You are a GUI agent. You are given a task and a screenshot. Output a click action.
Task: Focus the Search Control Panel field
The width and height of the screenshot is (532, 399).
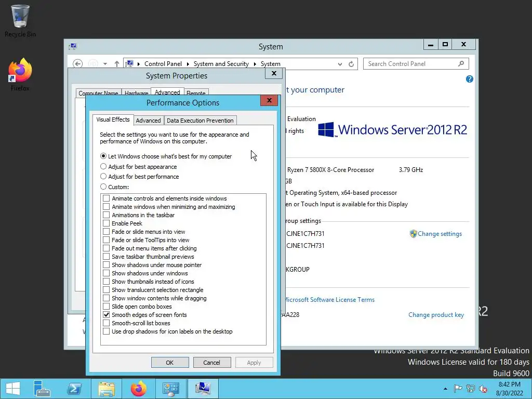point(416,64)
